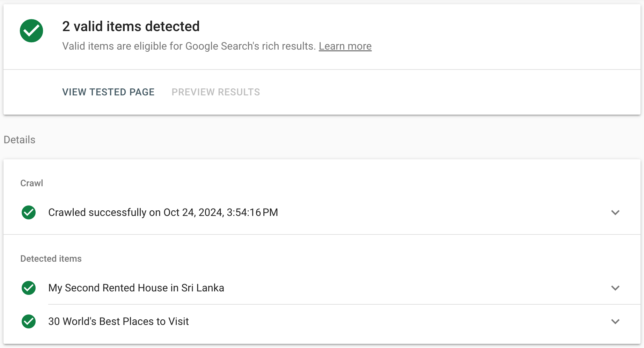Click the 2 valid items detected heading
Viewport: 644px width, 348px height.
(131, 26)
